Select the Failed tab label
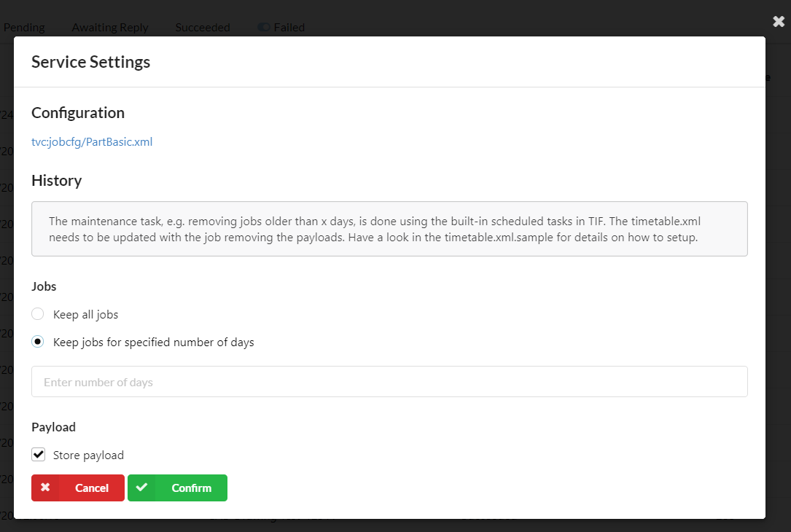791x532 pixels. point(289,28)
